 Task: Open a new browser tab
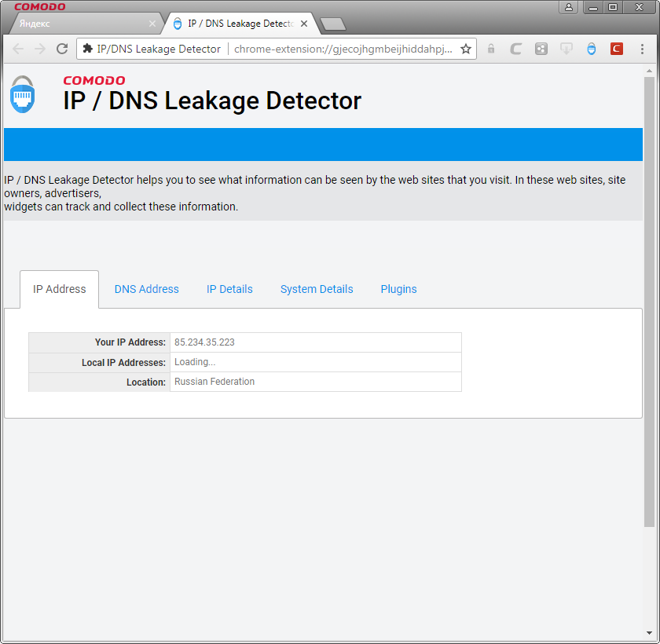[333, 24]
